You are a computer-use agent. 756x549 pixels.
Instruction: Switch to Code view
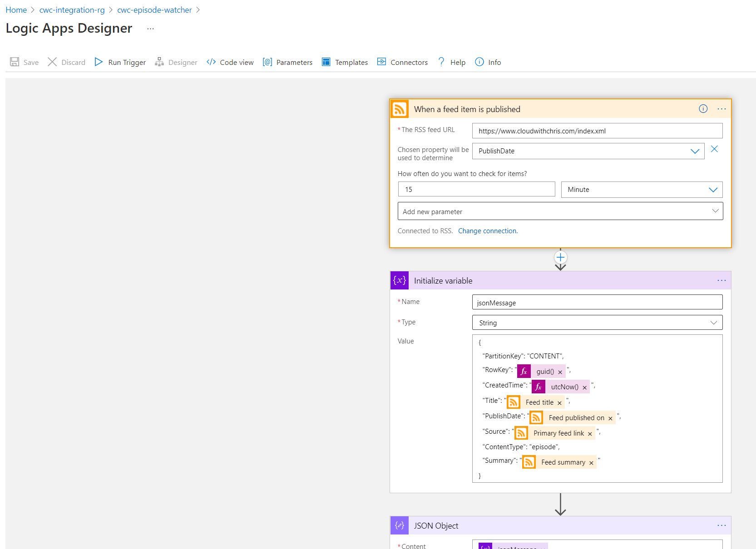point(230,62)
